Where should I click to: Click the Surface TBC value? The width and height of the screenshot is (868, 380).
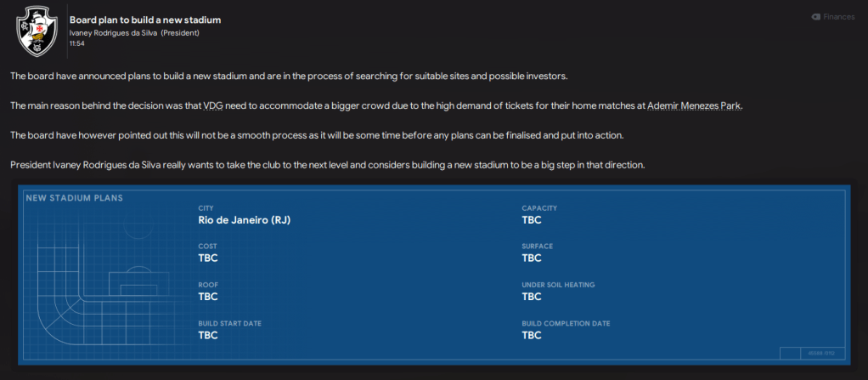tap(532, 258)
